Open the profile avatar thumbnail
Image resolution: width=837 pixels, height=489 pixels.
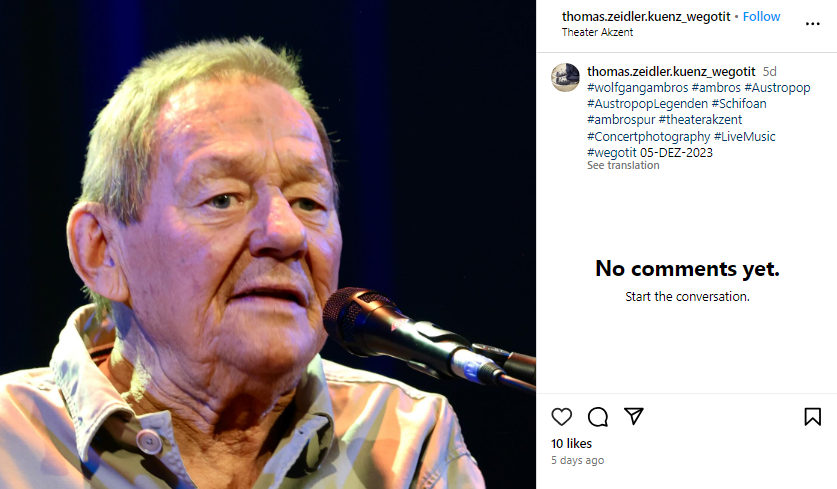pyautogui.click(x=565, y=77)
